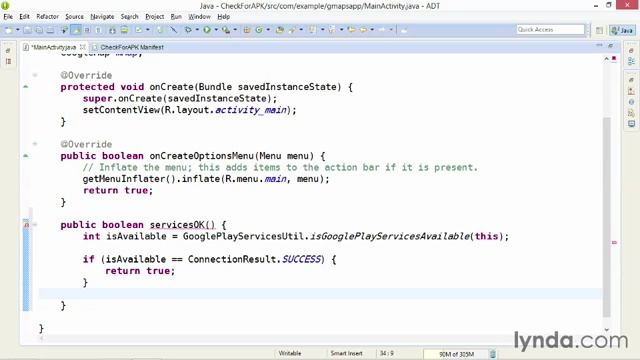Collapse the servicesOK method fold
Screen dimensions: 640x360
[x=35, y=224]
